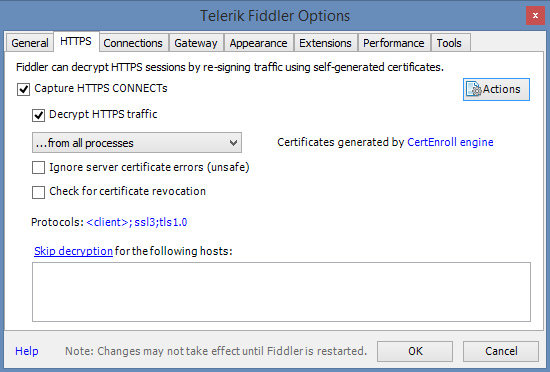
Task: Click the Skip decryption link
Action: [73, 251]
